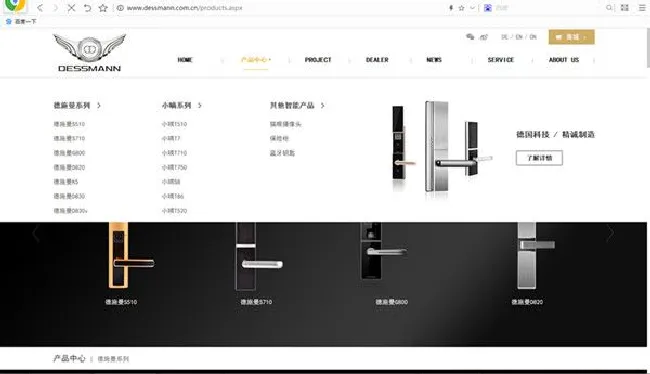
Task: Click the 了解详情 button
Action: tap(539, 158)
